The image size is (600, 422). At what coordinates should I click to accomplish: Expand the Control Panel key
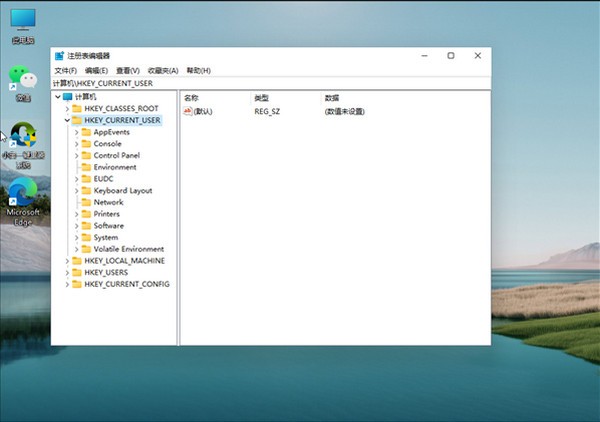[x=76, y=155]
